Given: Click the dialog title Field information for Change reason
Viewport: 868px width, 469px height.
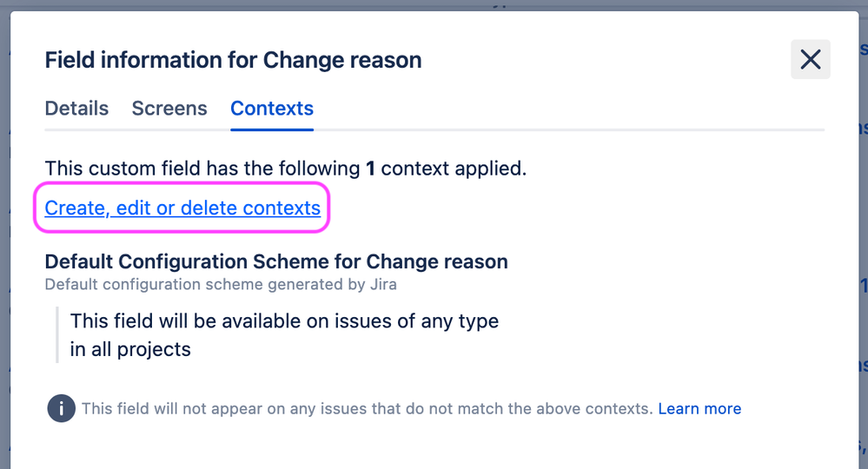Looking at the screenshot, I should click(x=233, y=60).
